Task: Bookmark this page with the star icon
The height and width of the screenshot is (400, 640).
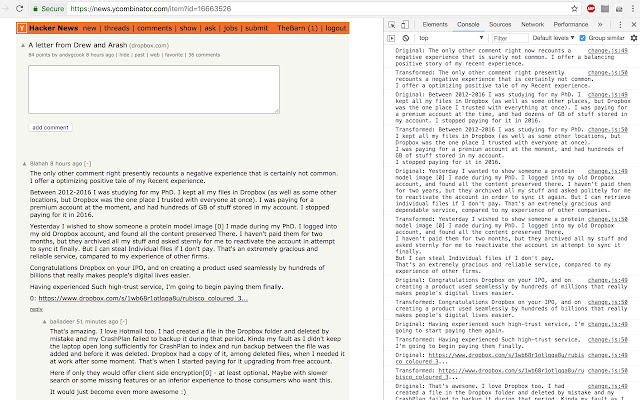Action: (574, 9)
